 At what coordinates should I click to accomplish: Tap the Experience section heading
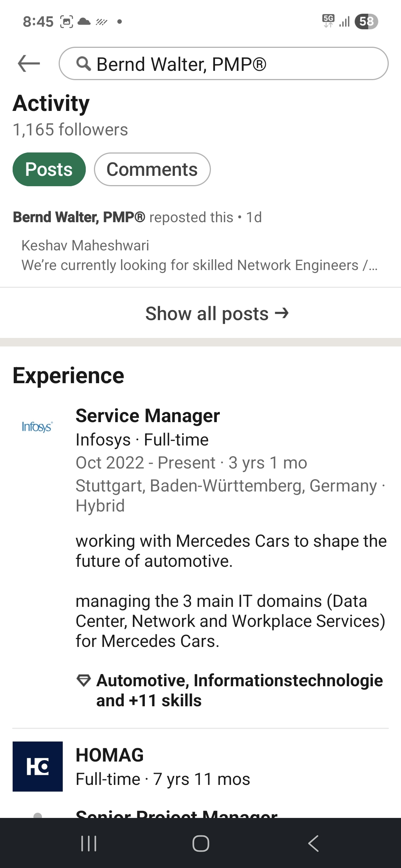tap(68, 375)
